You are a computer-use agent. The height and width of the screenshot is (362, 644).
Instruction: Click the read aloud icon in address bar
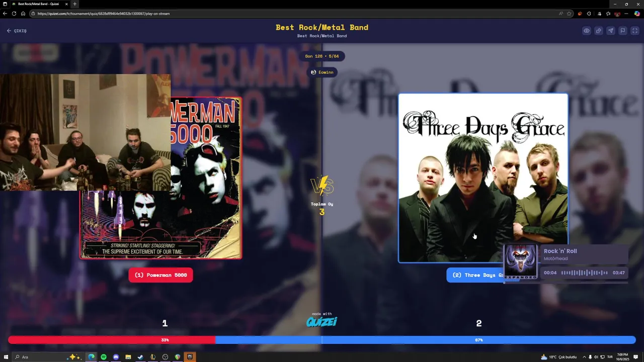561,14
